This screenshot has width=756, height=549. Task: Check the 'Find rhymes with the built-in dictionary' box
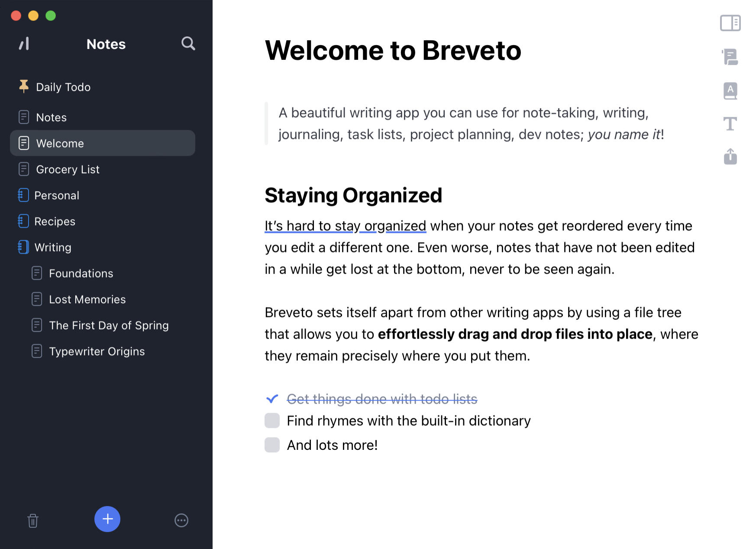pos(272,420)
